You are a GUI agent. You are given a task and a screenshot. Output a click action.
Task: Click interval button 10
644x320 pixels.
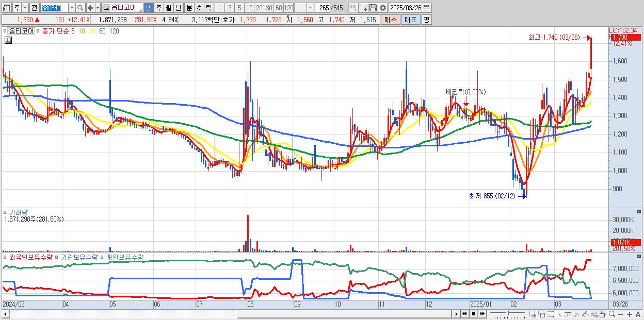click(249, 8)
